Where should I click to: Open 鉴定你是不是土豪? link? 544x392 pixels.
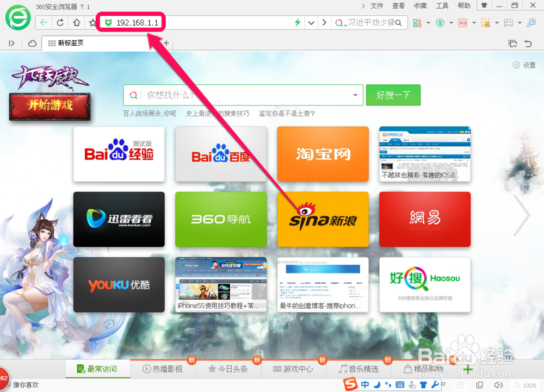tap(287, 113)
